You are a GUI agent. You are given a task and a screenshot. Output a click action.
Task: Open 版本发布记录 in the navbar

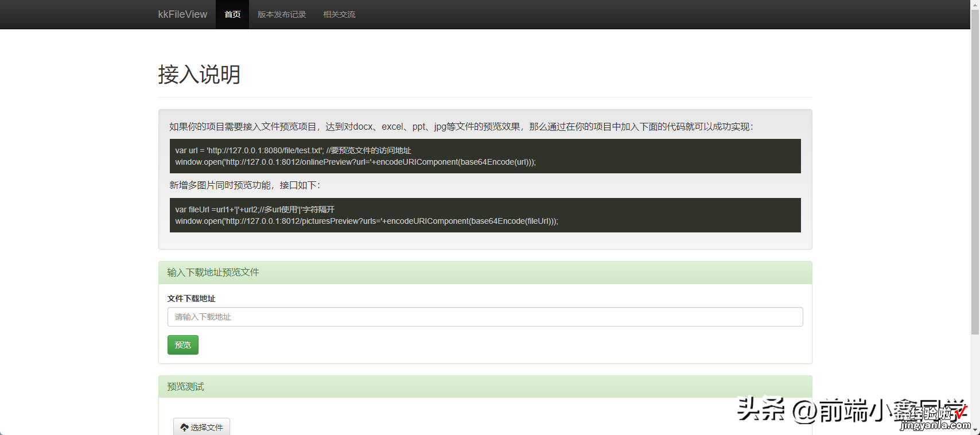point(282,14)
